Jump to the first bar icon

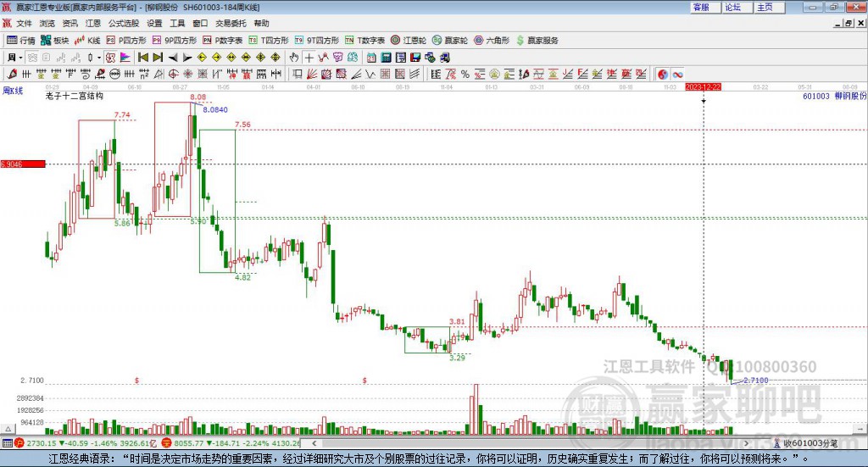[142, 58]
